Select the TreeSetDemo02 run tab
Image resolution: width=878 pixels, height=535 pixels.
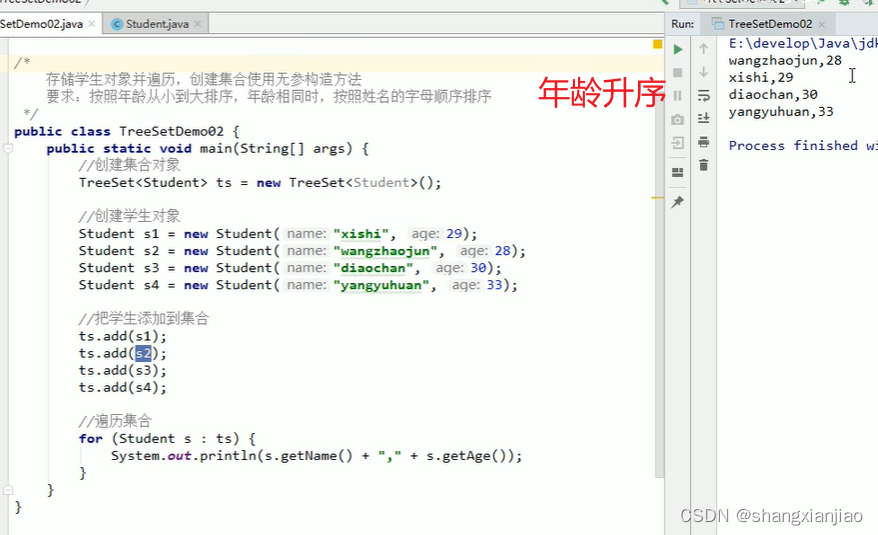(x=770, y=24)
